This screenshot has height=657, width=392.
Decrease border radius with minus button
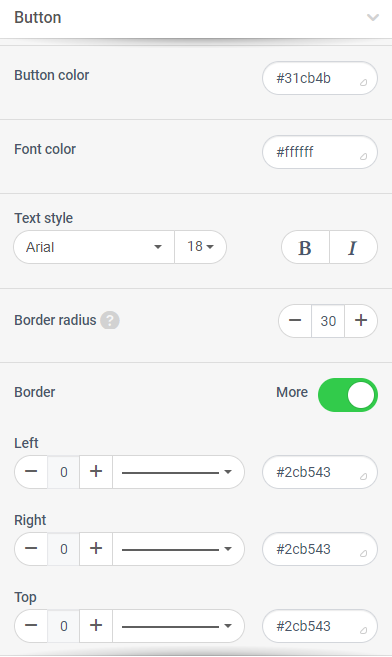[295, 321]
